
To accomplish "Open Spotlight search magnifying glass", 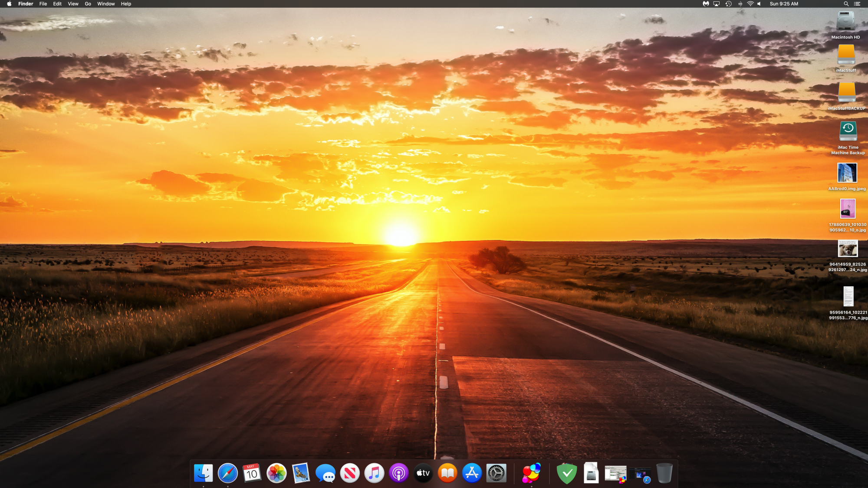I will click(846, 4).
